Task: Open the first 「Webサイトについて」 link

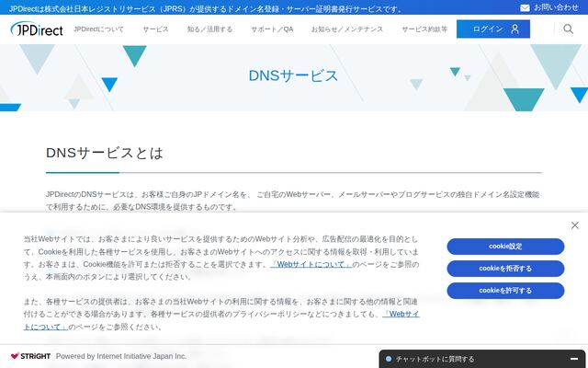Action: click(x=311, y=264)
